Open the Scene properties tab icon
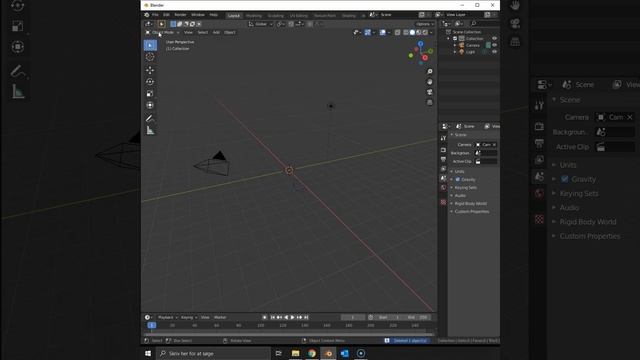This screenshot has height=360, width=640. pos(443,178)
